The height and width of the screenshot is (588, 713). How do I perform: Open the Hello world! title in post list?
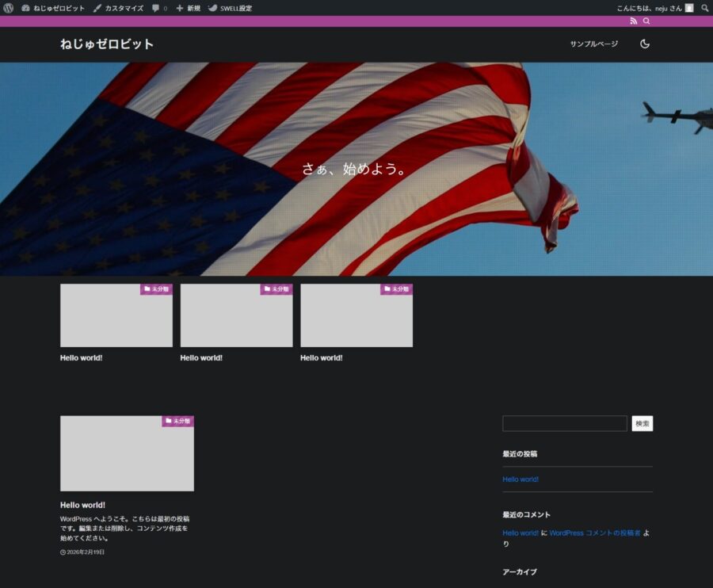pos(82,505)
